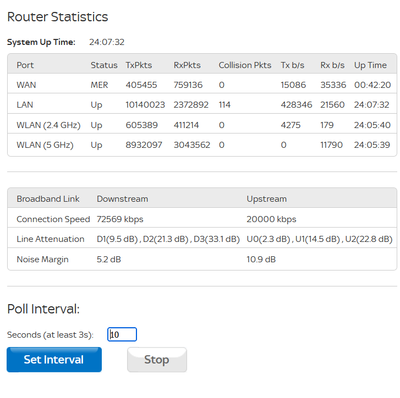Click WLAN 5 GHz up time 24:05:39
This screenshot has width=400, height=398.
pyautogui.click(x=372, y=145)
